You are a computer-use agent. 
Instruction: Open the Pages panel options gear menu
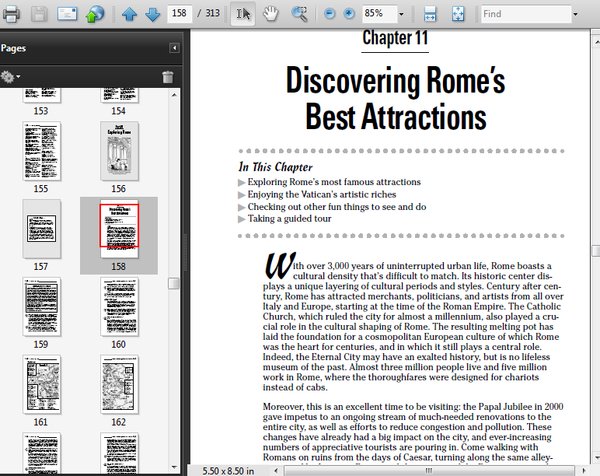pyautogui.click(x=11, y=76)
